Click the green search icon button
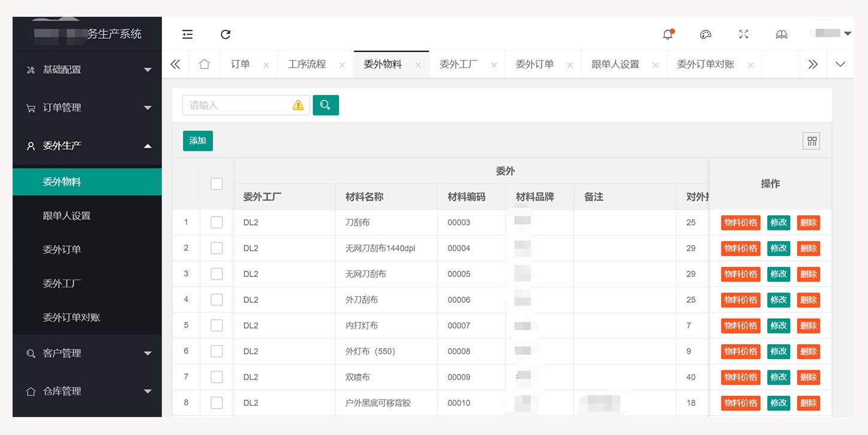868x435 pixels. tap(326, 105)
